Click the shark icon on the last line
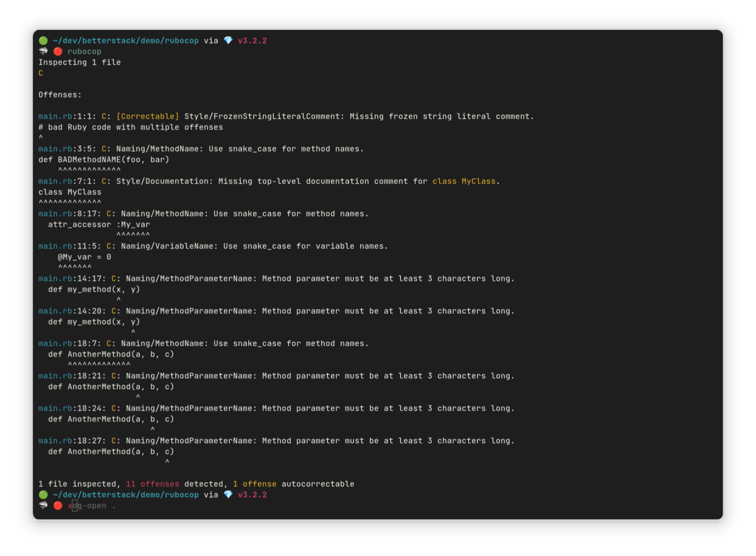Viewport: 756px width, 556px height. point(43,505)
